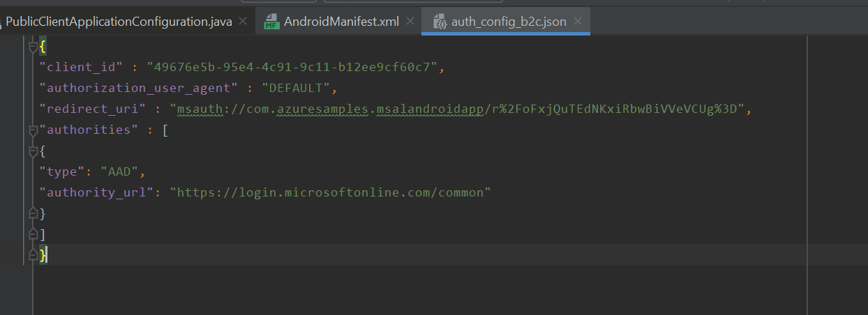Click the "client_id" key text
Image resolution: width=868 pixels, height=315 pixels.
(x=82, y=68)
